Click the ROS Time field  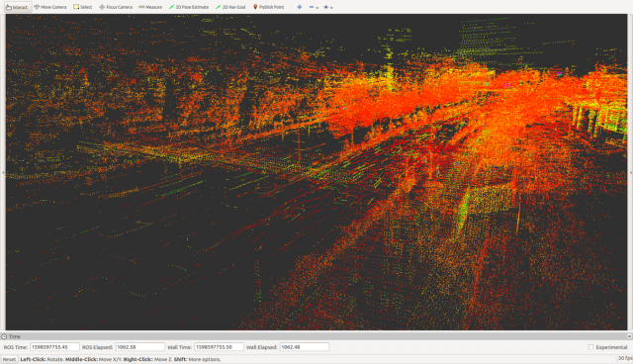tap(54, 347)
